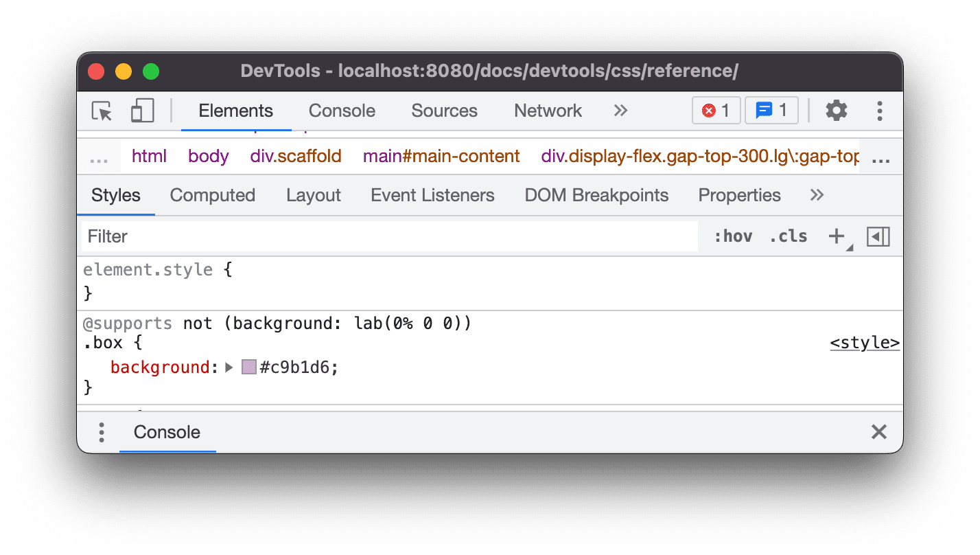The height and width of the screenshot is (555, 980).
Task: Open the hidden panels chevron in Styles bar
Action: [816, 195]
